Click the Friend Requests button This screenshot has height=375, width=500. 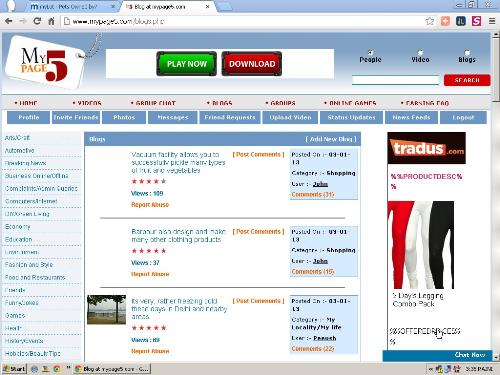230,117
